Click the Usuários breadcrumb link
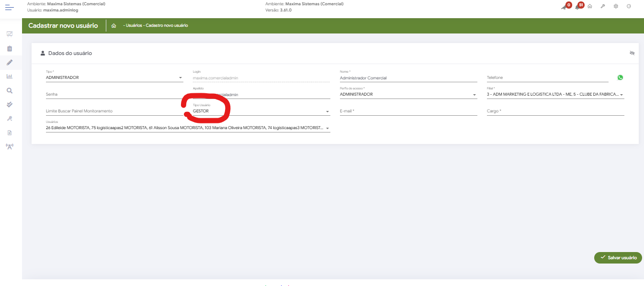Viewport: 644px width, 286px height. click(x=134, y=25)
